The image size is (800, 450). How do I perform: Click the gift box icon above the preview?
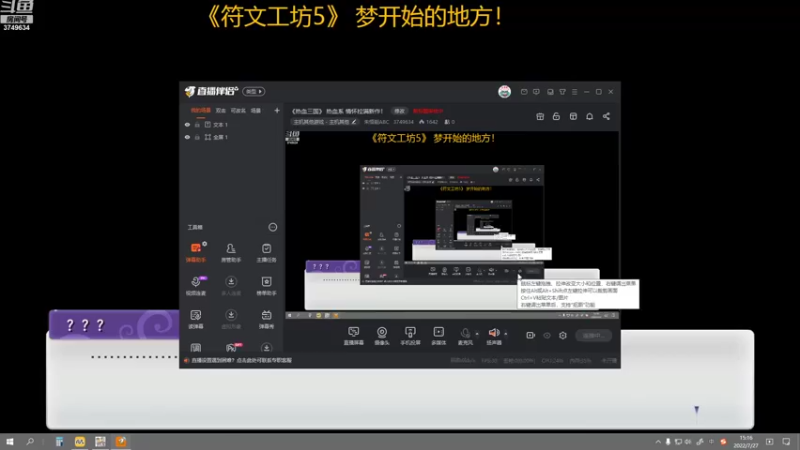pos(540,116)
